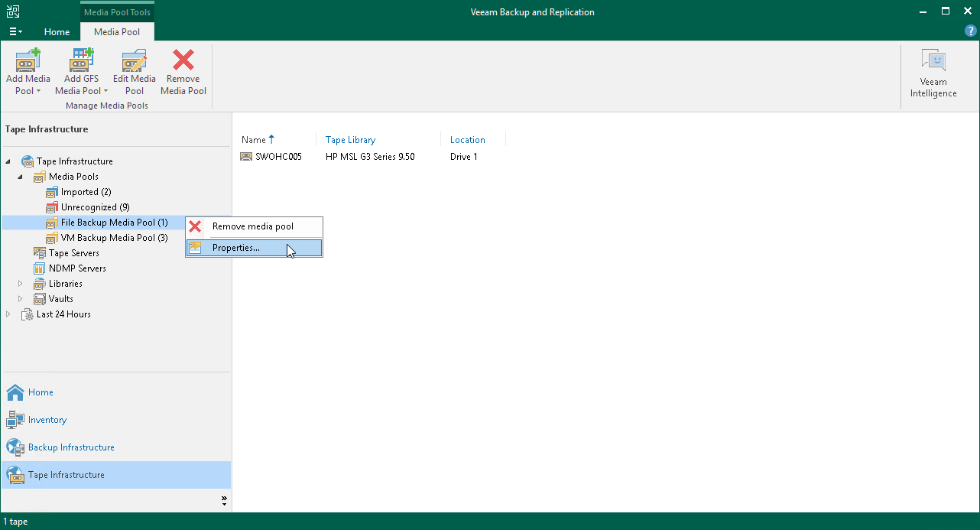Open the Imported media pool
The image size is (980, 530).
pos(84,191)
